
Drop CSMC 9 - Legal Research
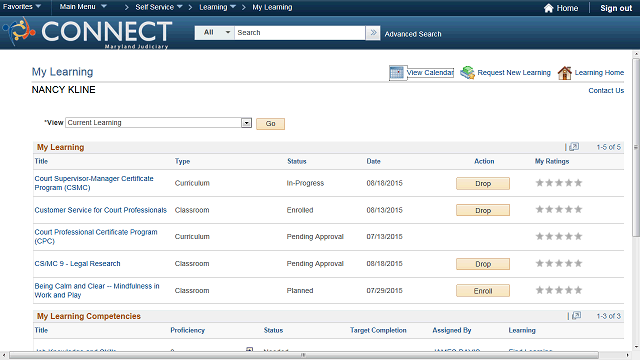click(483, 264)
